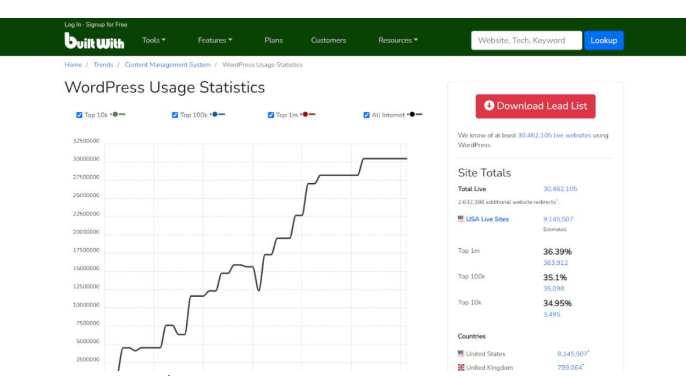This screenshot has height=376, width=686.
Task: Click the download arrow icon in Download Lead List
Action: tap(489, 105)
